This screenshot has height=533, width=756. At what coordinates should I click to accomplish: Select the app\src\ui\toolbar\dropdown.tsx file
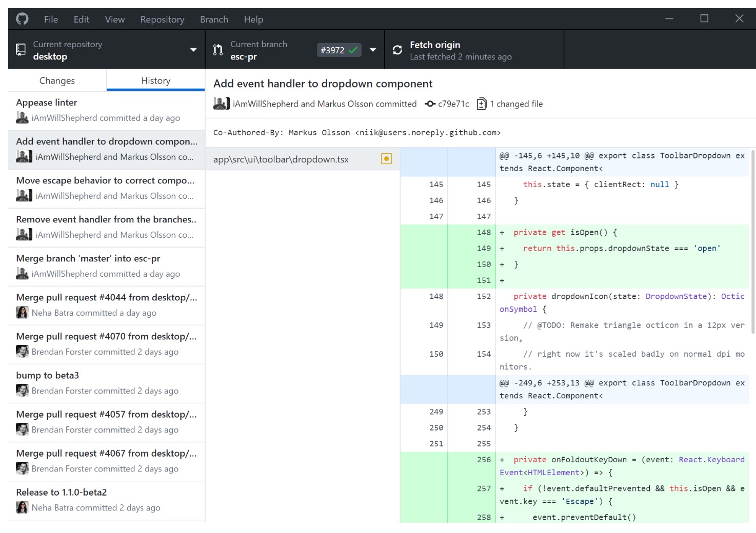[303, 159]
